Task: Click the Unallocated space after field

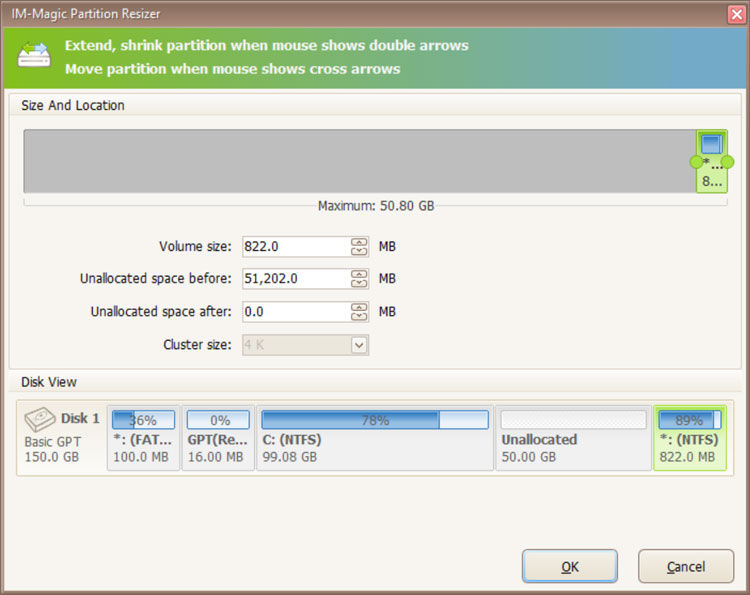Action: pos(297,311)
